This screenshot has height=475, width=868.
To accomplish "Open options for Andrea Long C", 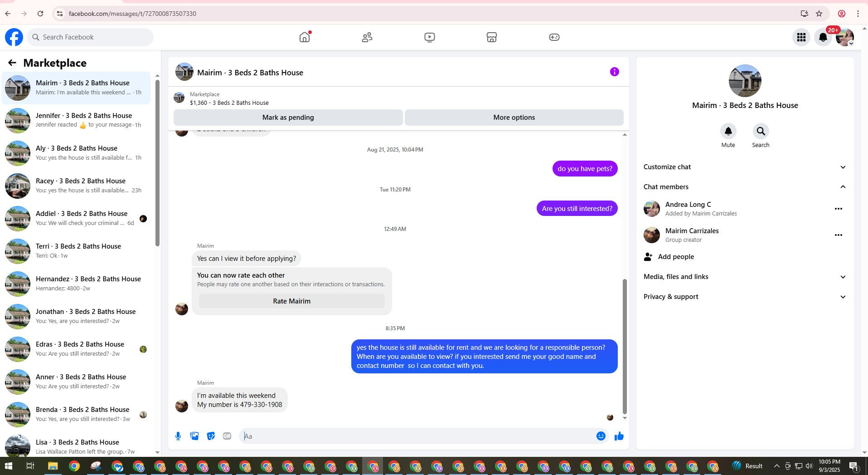I will [x=839, y=209].
